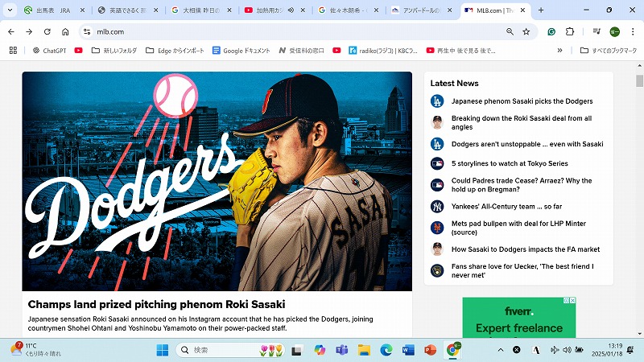Open 'Mets pad bullpen with deal' article
This screenshot has width=644, height=362.
(518, 228)
